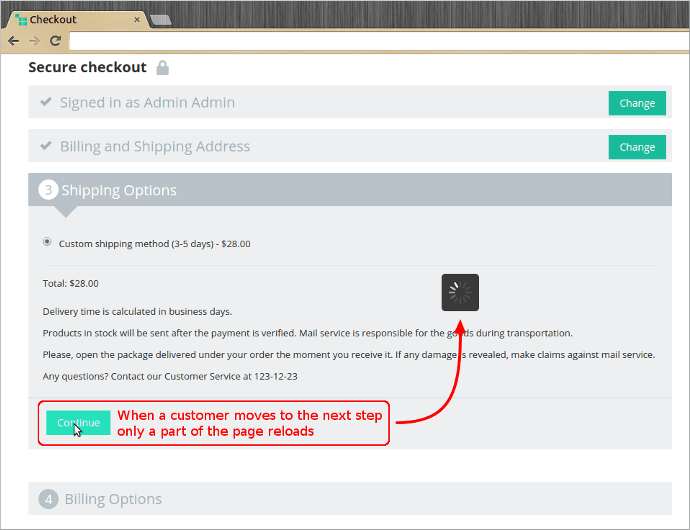Select the Custom shipping method radio button
The width and height of the screenshot is (690, 530).
[47, 242]
